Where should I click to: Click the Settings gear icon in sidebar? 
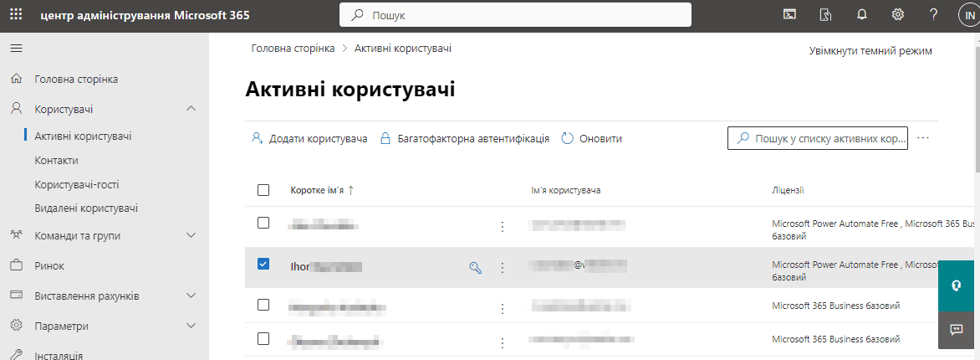(17, 326)
